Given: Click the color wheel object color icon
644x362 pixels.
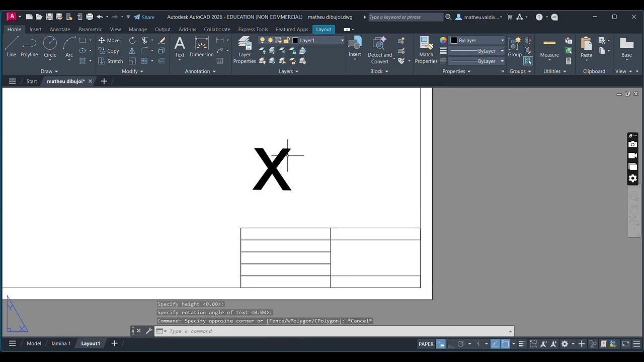Looking at the screenshot, I should point(443,40).
